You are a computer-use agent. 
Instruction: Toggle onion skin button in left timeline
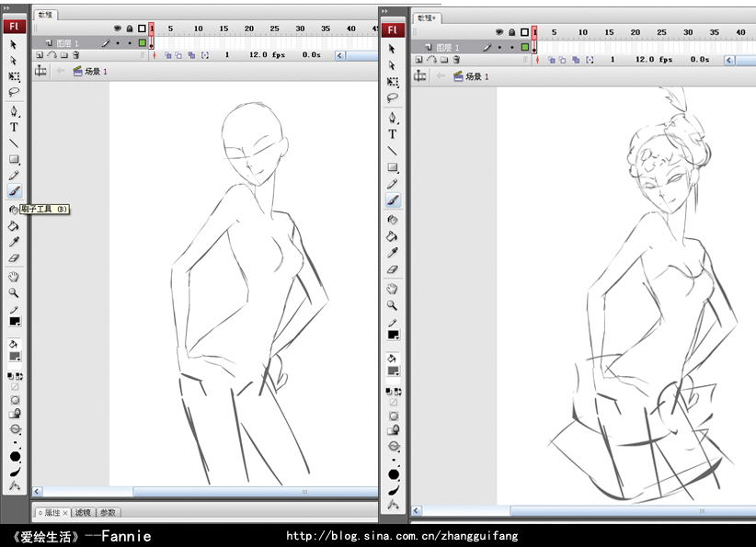tap(167, 55)
